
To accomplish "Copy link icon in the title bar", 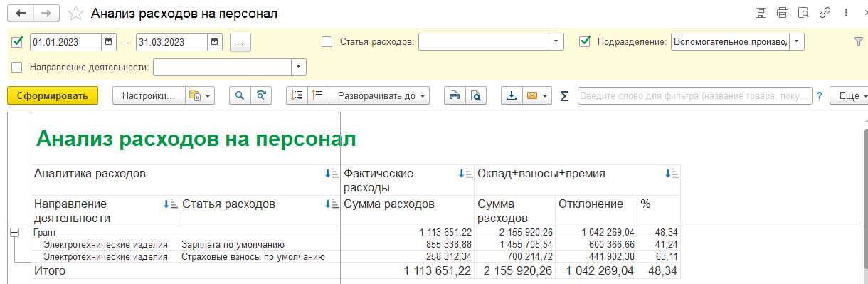I will 825,13.
